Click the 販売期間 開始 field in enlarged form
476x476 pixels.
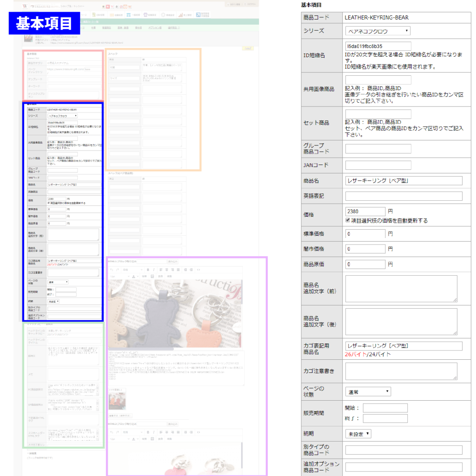pyautogui.click(x=385, y=408)
